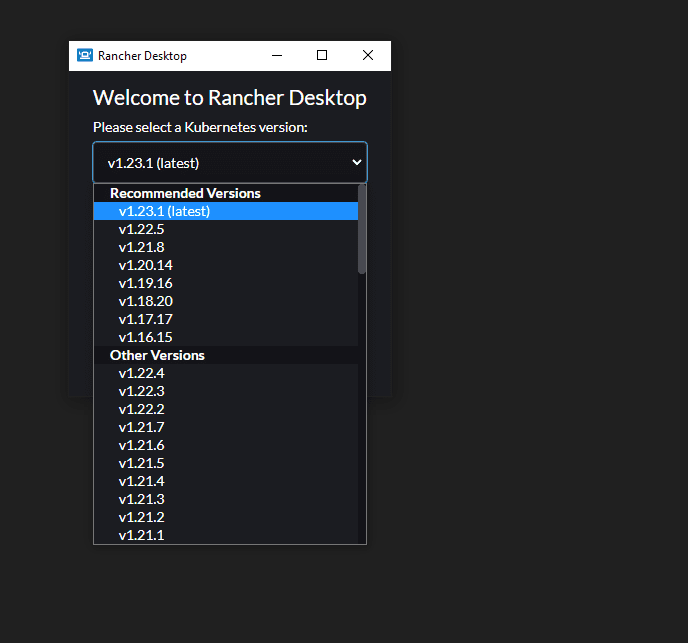Pick Kubernetes version v1.17.17
Image resolution: width=688 pixels, height=643 pixels.
tap(226, 319)
